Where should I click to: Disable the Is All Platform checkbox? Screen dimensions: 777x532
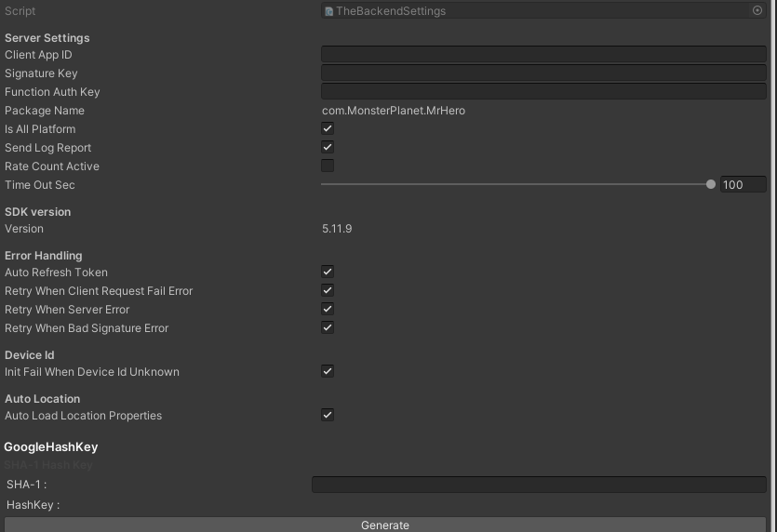click(328, 128)
